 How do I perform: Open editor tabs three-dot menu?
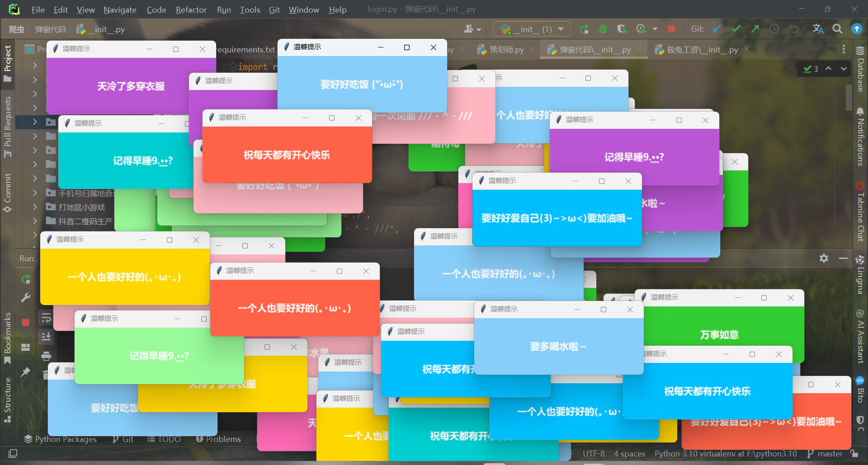pyautogui.click(x=844, y=49)
